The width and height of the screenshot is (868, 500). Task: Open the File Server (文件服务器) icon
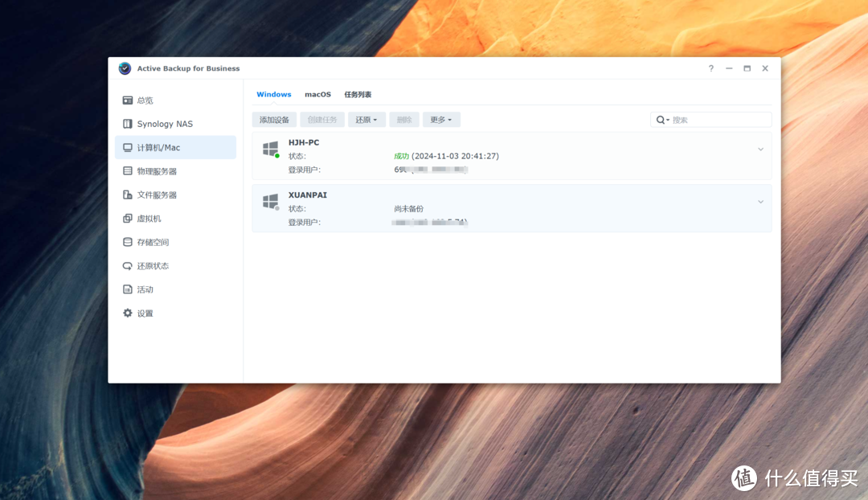coord(127,195)
